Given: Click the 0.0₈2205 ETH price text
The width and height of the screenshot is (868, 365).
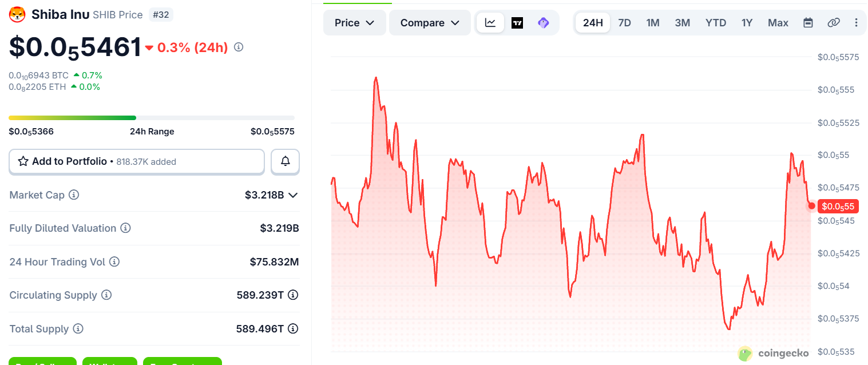Looking at the screenshot, I should click(x=37, y=87).
